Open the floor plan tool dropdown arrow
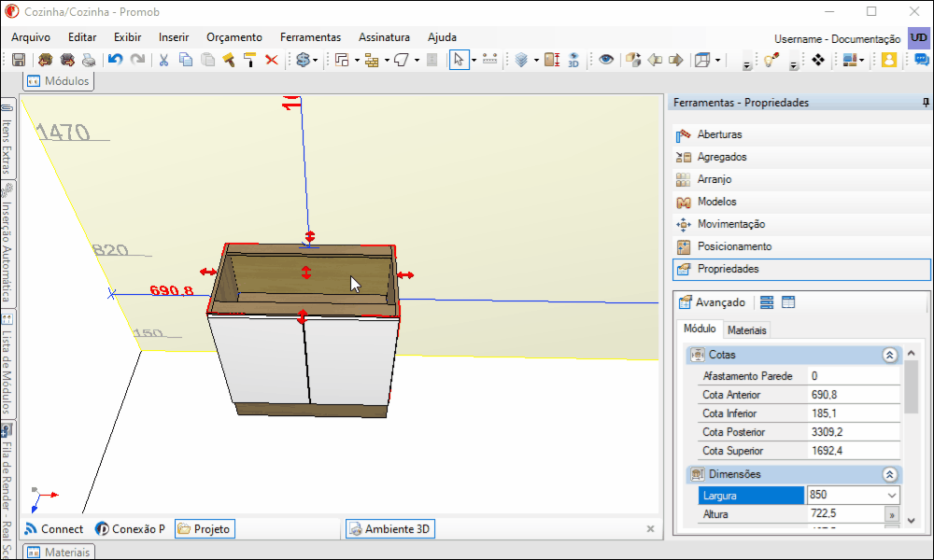934x560 pixels. (357, 60)
